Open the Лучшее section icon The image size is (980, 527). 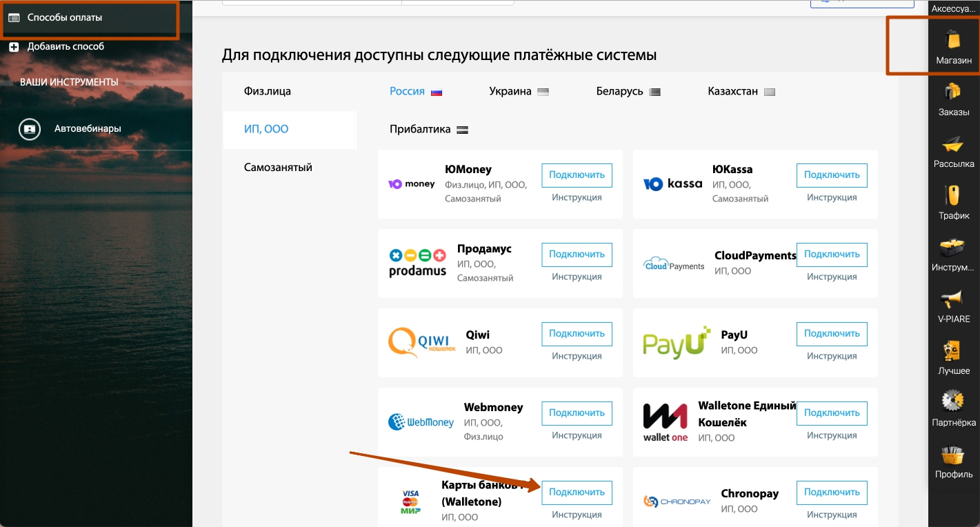pos(954,351)
